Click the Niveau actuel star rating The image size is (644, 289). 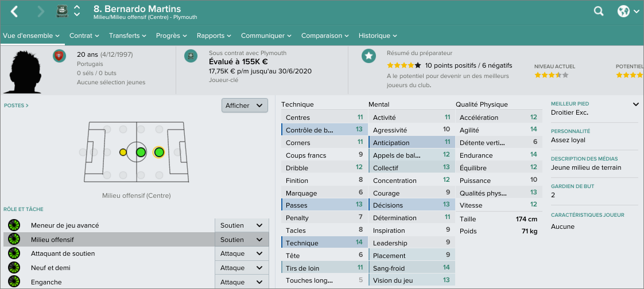551,75
